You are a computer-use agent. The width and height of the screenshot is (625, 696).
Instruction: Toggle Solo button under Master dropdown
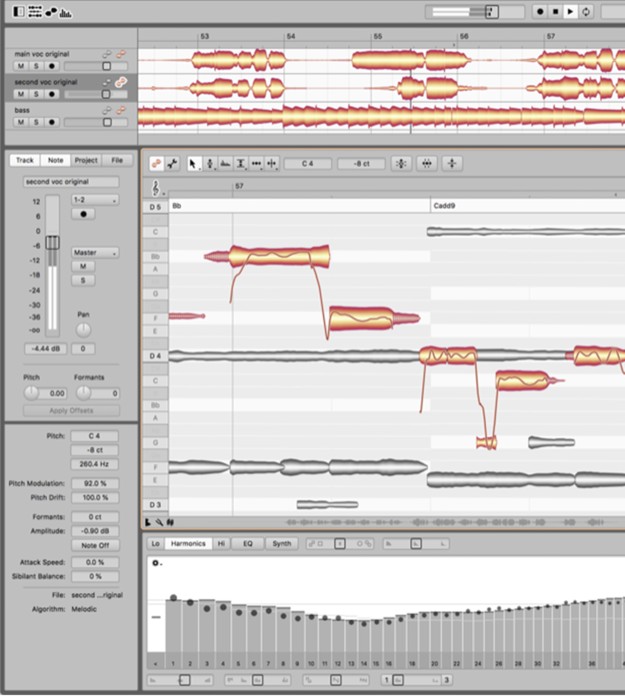tap(81, 280)
